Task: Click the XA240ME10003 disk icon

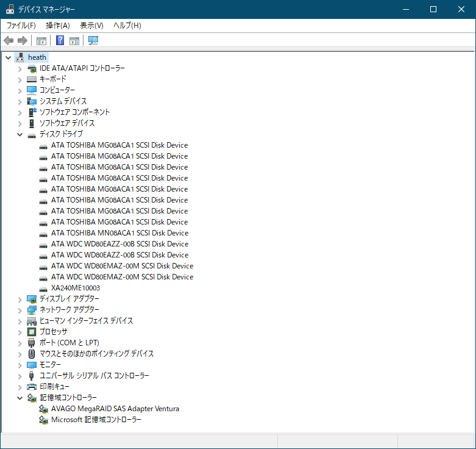Action: [43, 289]
